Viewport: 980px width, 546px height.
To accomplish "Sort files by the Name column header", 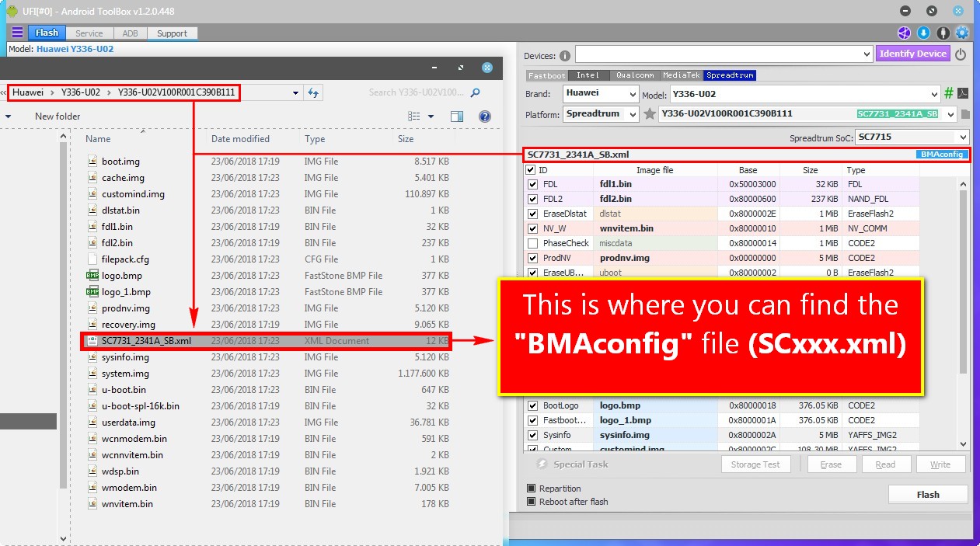I will (99, 139).
